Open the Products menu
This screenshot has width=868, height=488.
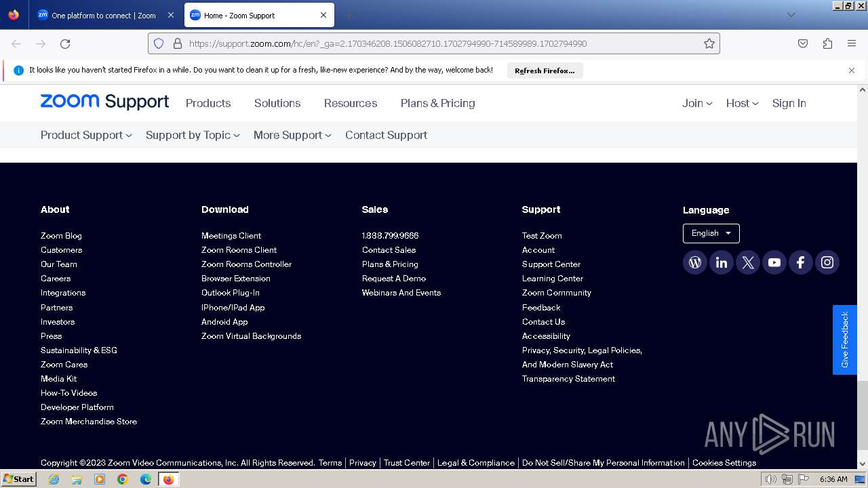pyautogui.click(x=208, y=103)
